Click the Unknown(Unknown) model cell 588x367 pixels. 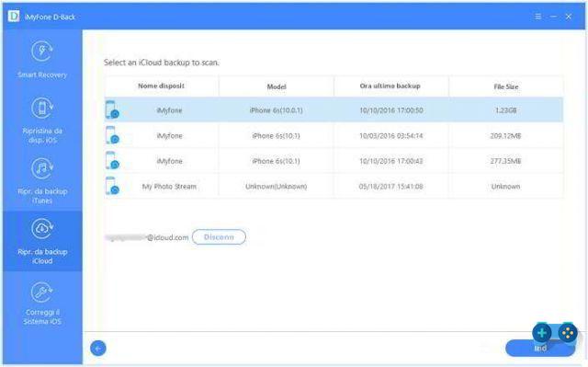pos(276,187)
